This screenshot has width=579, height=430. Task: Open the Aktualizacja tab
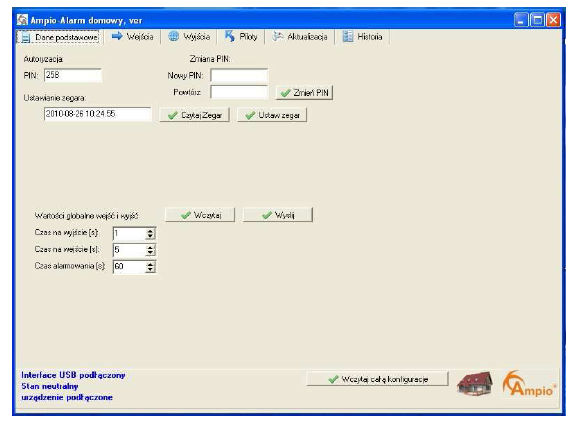[299, 37]
